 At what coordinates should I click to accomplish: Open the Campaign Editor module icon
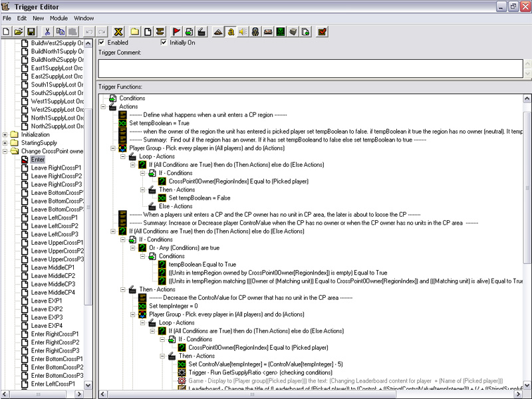click(x=268, y=32)
